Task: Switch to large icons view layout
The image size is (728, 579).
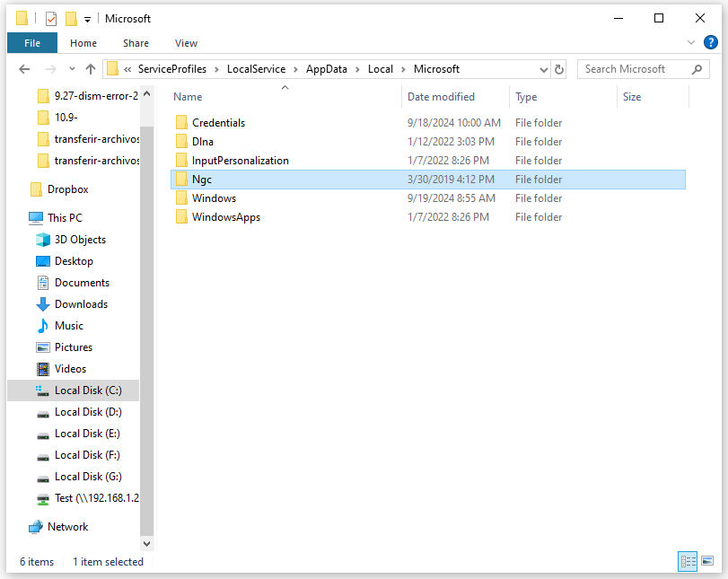Action: pos(707,561)
